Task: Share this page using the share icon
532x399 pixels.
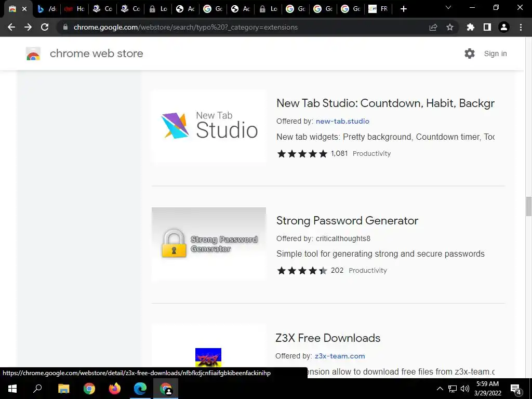Action: click(x=433, y=27)
